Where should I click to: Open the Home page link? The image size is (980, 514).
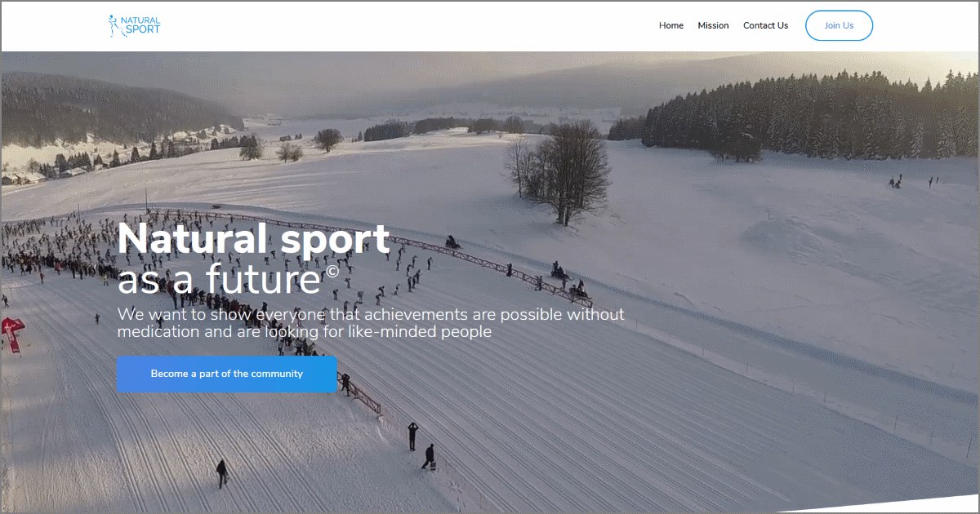671,25
